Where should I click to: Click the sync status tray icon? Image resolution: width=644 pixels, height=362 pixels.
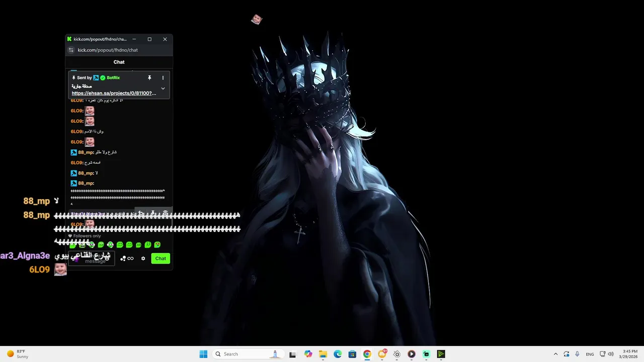click(567, 354)
